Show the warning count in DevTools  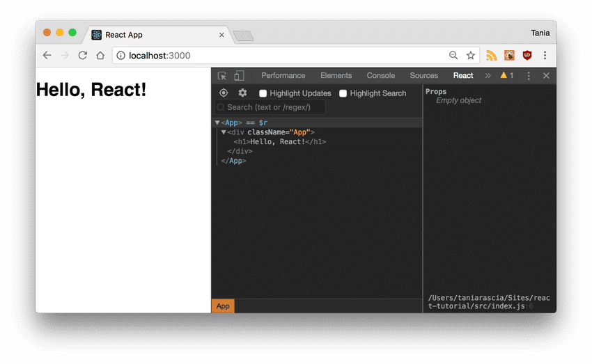[506, 75]
